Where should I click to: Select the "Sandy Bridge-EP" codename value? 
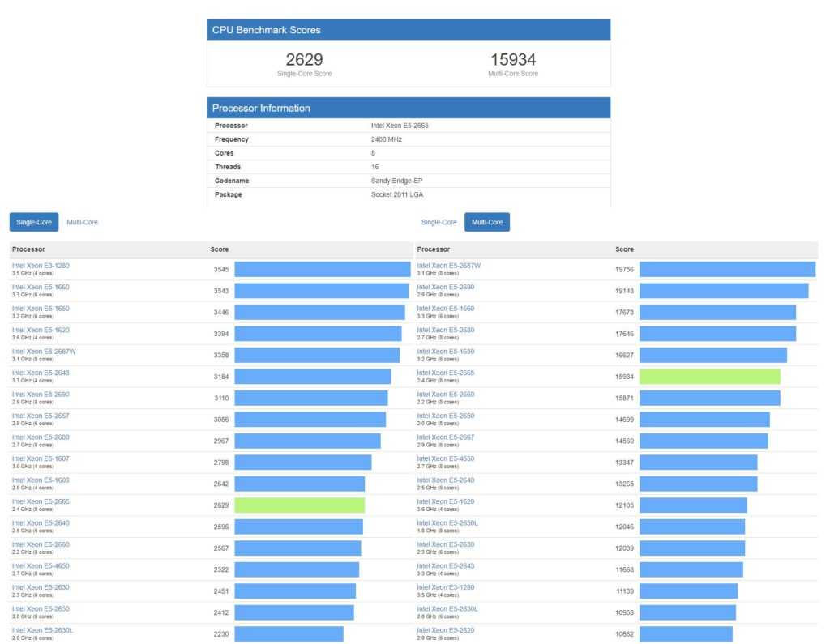396,181
